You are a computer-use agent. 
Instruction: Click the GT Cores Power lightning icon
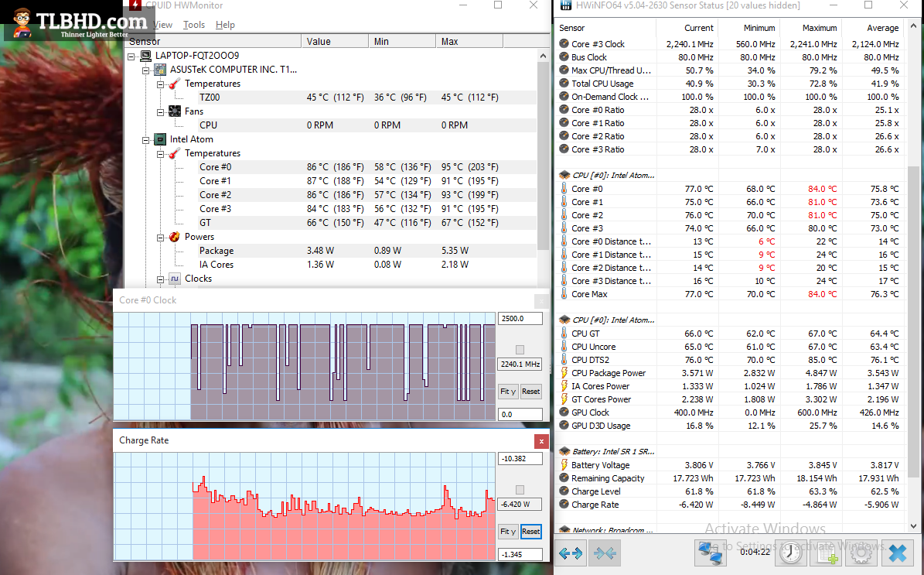tap(564, 399)
